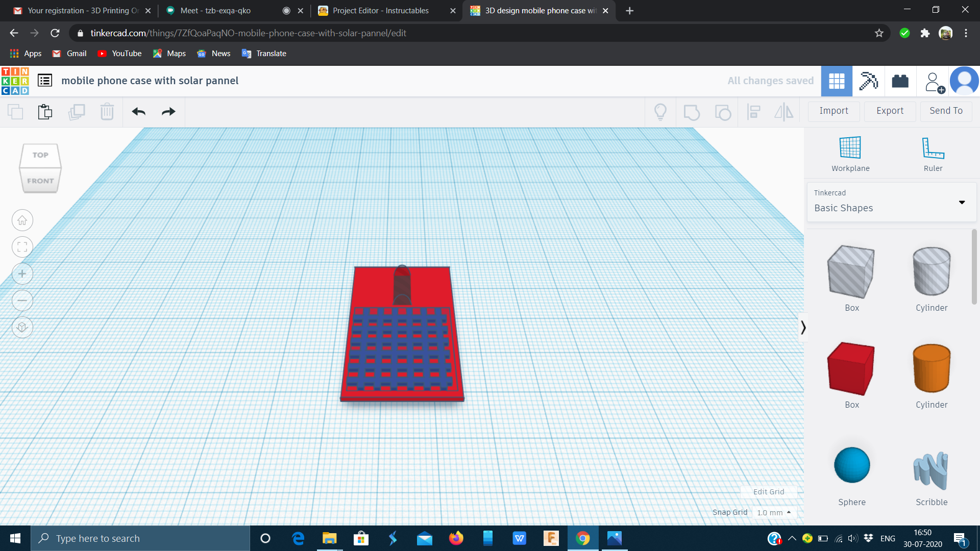Viewport: 980px width, 551px height.
Task: Switch to the Project Editor Instructables tab
Action: pyautogui.click(x=380, y=11)
